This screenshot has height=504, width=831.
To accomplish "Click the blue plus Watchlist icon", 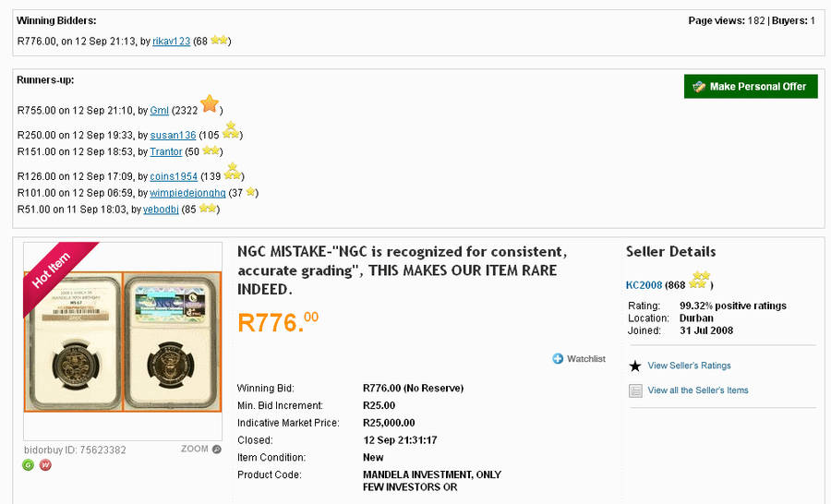I will pyautogui.click(x=558, y=358).
